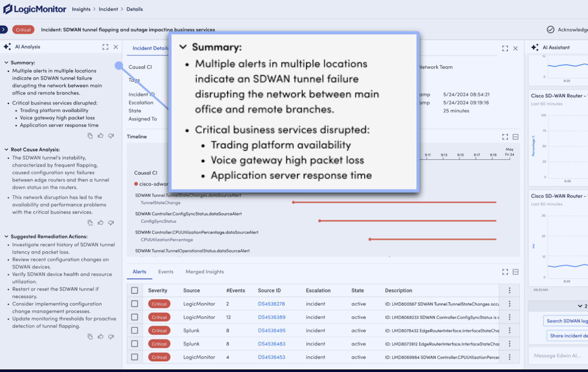The image size is (588, 372).
Task: Thumbs down the Summary section
Action: (x=111, y=136)
